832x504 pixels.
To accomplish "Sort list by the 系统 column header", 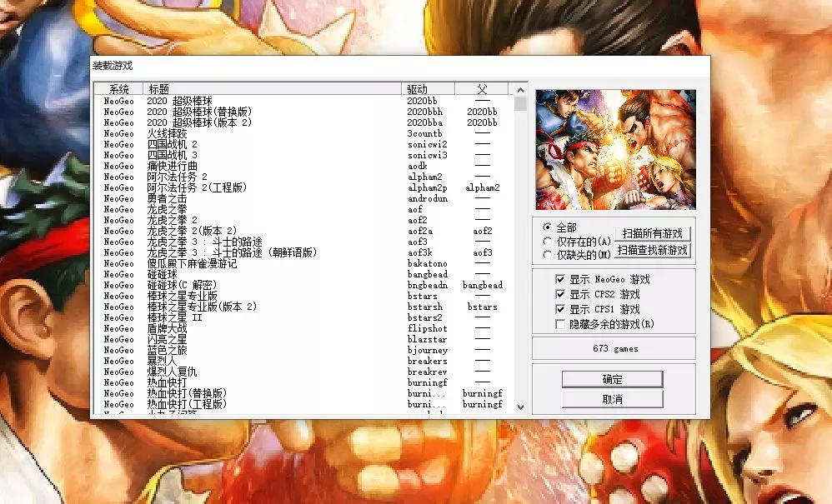I will (x=119, y=88).
